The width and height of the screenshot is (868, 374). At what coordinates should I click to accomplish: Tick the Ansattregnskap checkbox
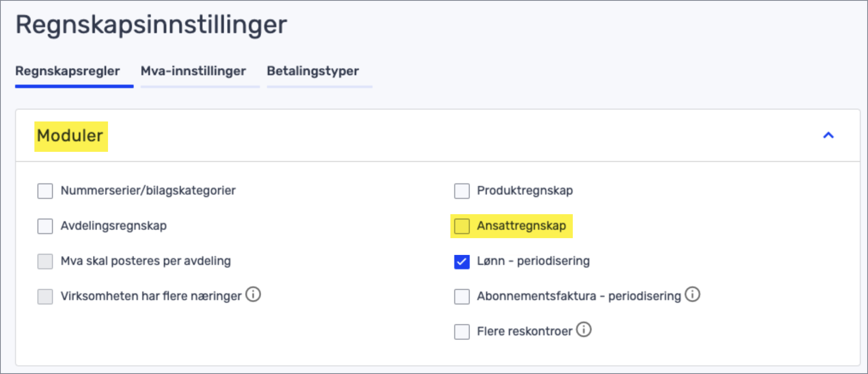pyautogui.click(x=462, y=226)
